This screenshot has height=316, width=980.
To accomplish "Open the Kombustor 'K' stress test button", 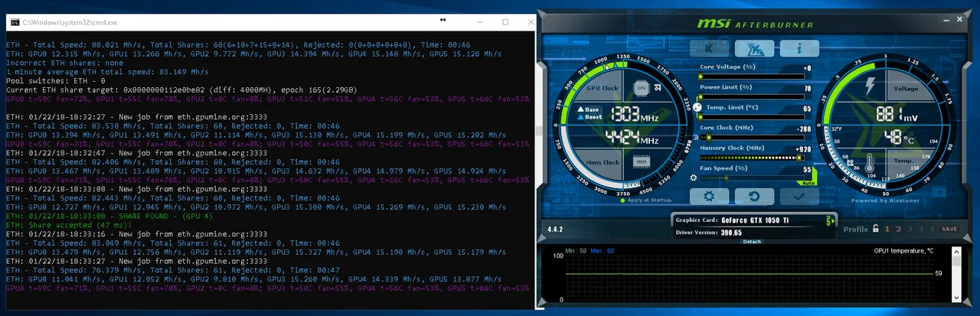I will [710, 48].
